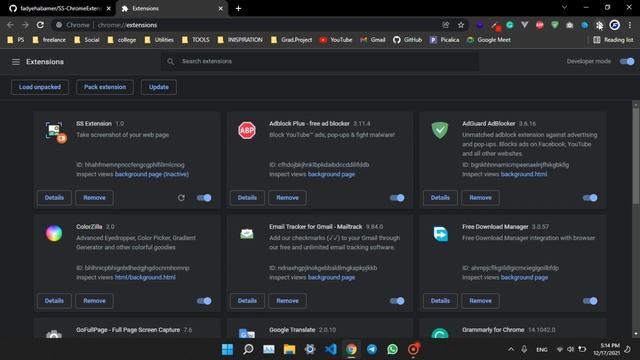Remove the Adblock Plus extension
The image size is (640, 360).
coord(287,198)
